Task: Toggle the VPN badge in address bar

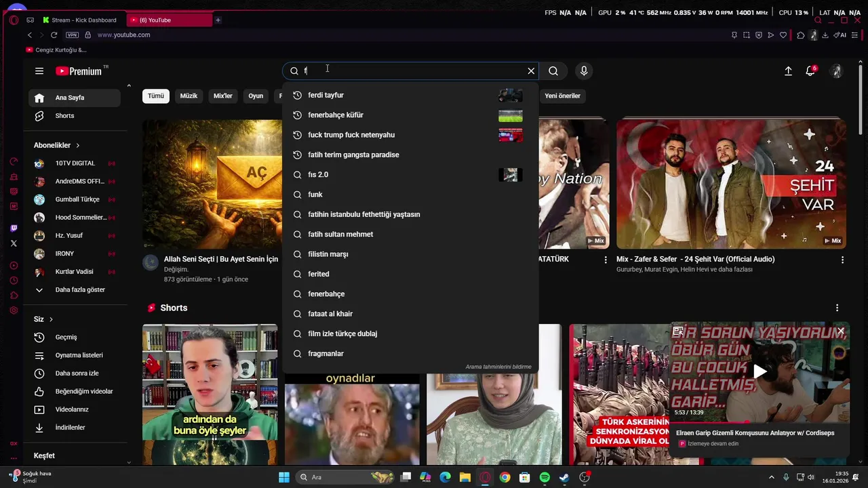Action: (x=72, y=35)
